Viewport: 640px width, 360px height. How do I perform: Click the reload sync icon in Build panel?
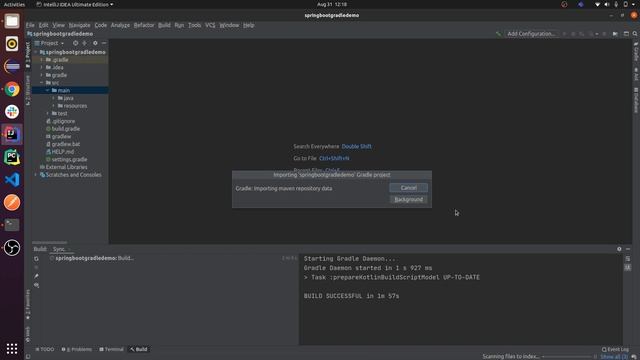click(x=36, y=259)
